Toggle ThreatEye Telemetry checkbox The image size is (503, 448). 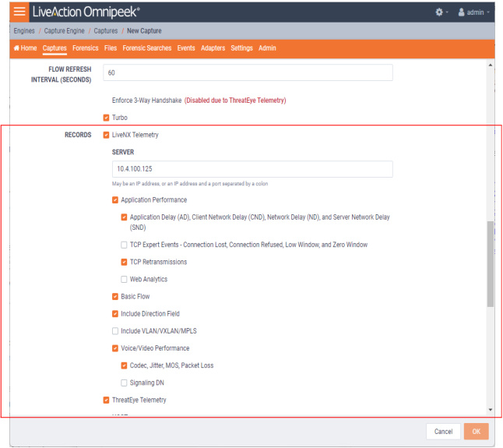point(106,400)
